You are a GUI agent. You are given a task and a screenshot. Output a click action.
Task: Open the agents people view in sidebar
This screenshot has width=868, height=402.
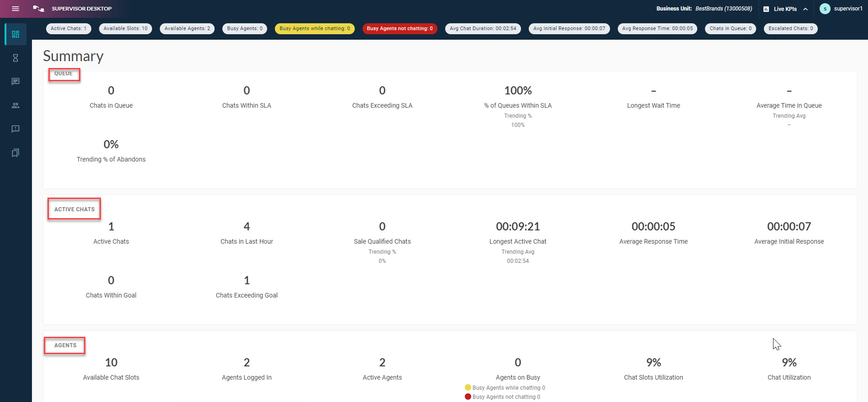pos(16,105)
